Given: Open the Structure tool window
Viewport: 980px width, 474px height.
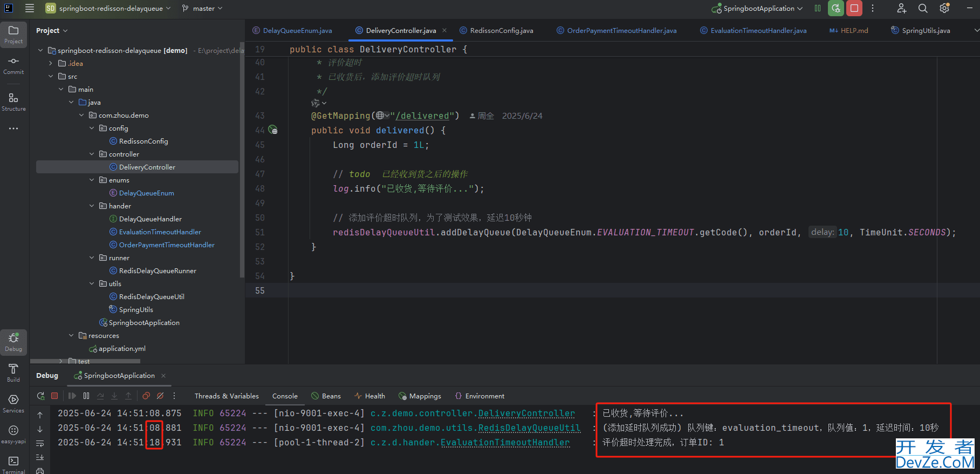Looking at the screenshot, I should (x=13, y=101).
